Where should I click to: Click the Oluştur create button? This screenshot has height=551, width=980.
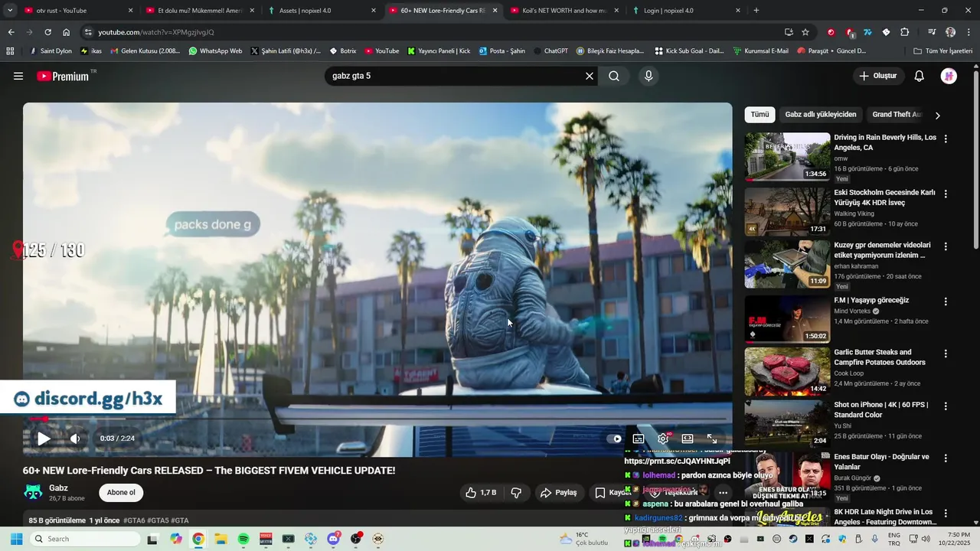[x=877, y=76]
